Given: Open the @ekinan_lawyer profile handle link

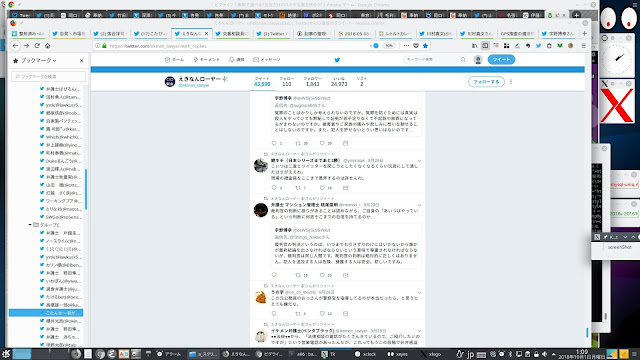Looking at the screenshot, I should pos(194,85).
